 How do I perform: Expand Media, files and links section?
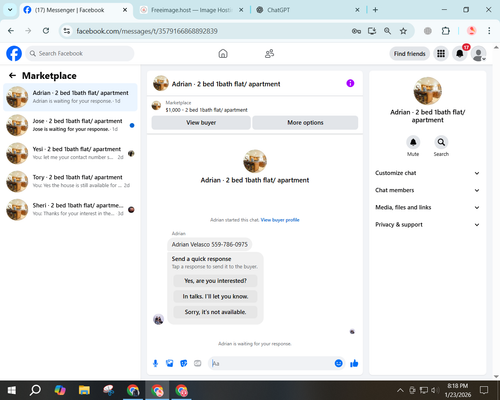click(427, 207)
